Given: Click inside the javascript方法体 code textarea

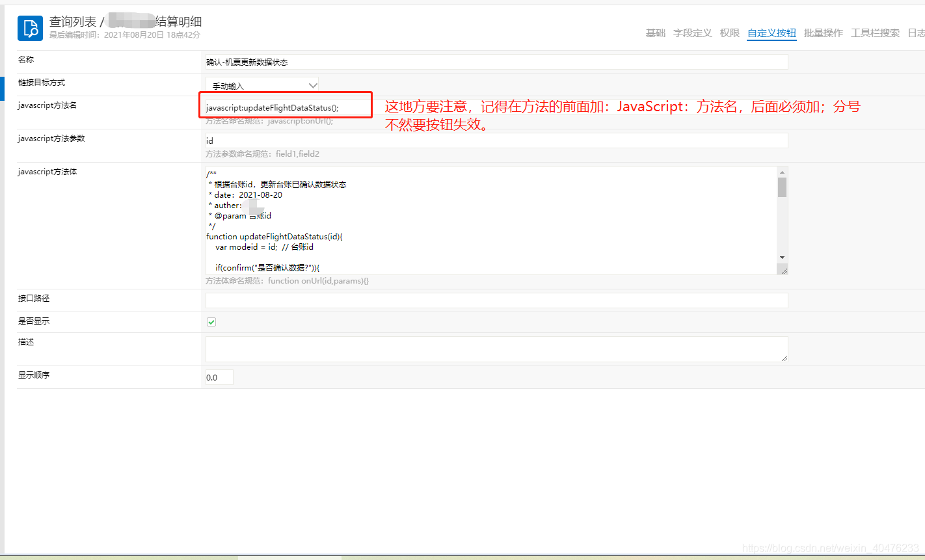Looking at the screenshot, I should point(491,220).
